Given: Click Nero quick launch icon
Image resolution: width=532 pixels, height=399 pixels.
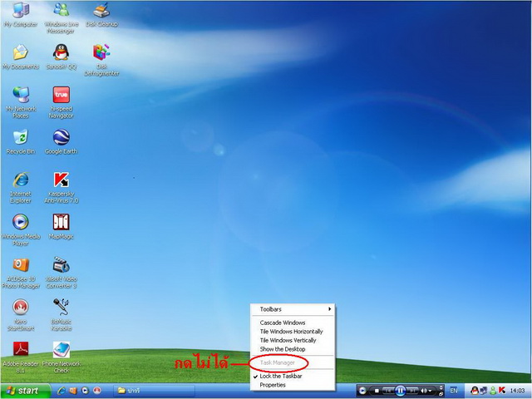Looking at the screenshot, I should pos(97,391).
